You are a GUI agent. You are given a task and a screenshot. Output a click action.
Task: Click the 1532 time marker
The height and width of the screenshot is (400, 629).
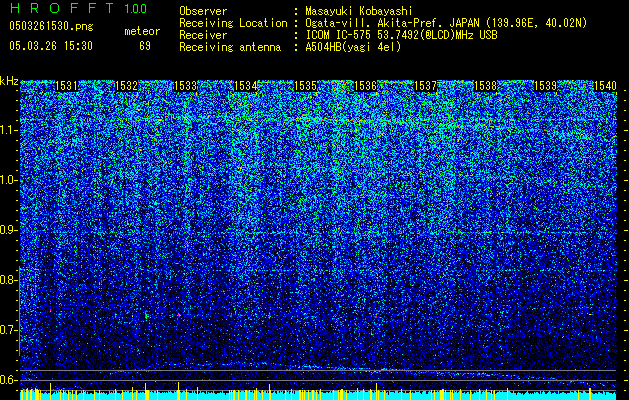click(126, 86)
